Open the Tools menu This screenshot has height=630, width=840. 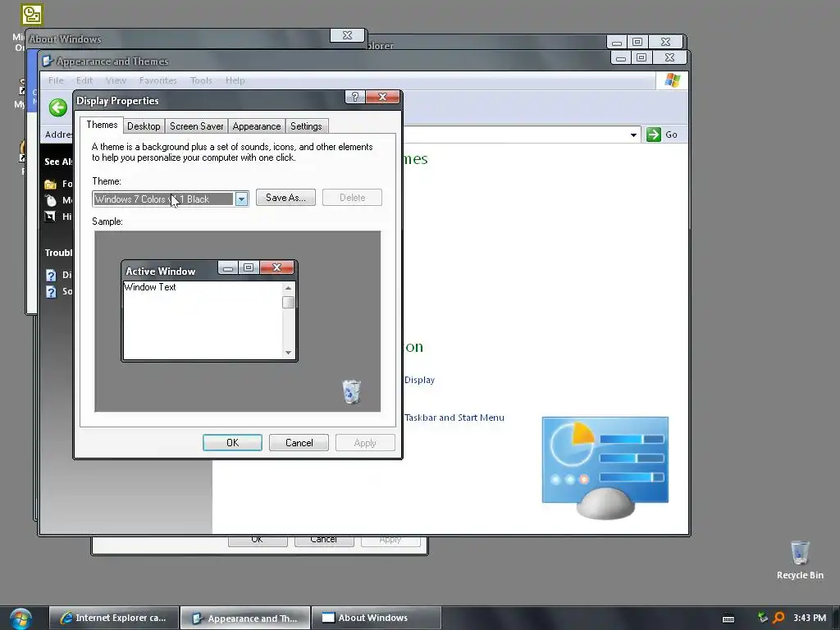[x=201, y=80]
